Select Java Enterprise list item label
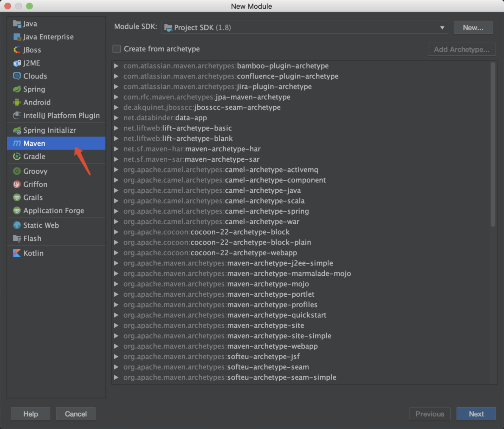The height and width of the screenshot is (429, 504). 48,37
